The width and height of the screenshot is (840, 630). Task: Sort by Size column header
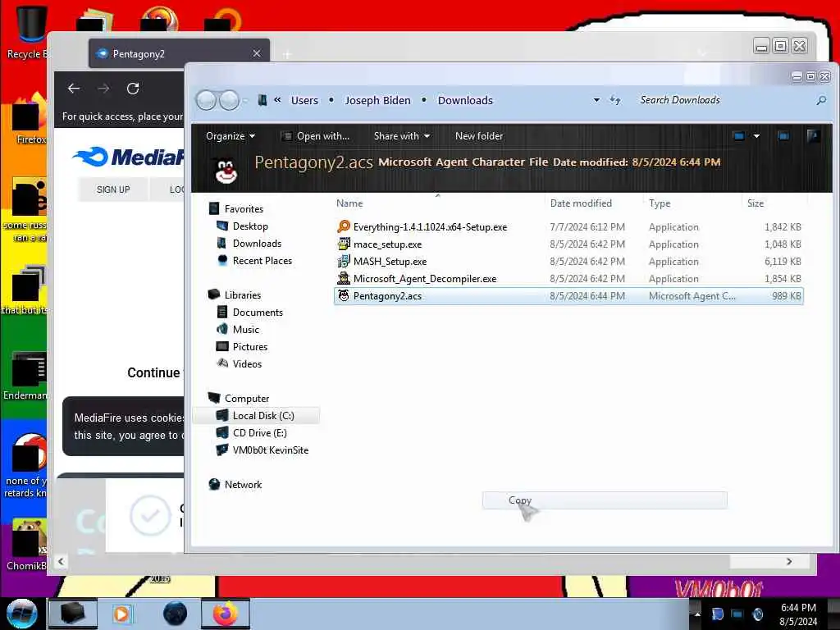pyautogui.click(x=756, y=203)
